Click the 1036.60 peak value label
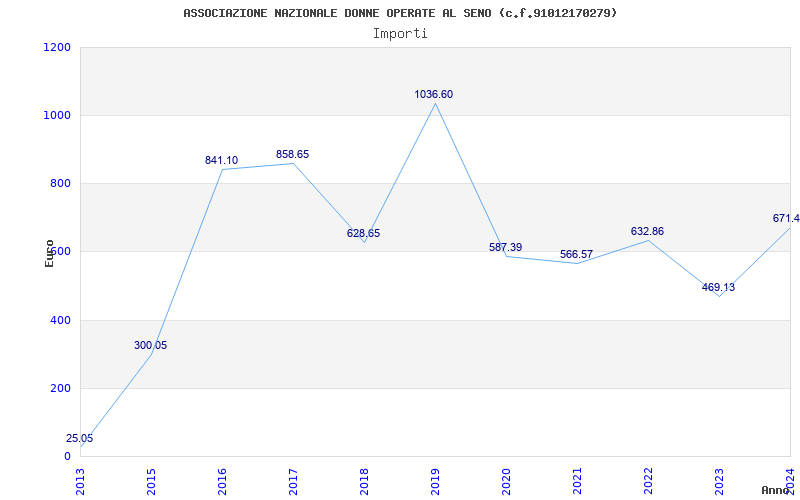This screenshot has height=500, width=800. (434, 94)
